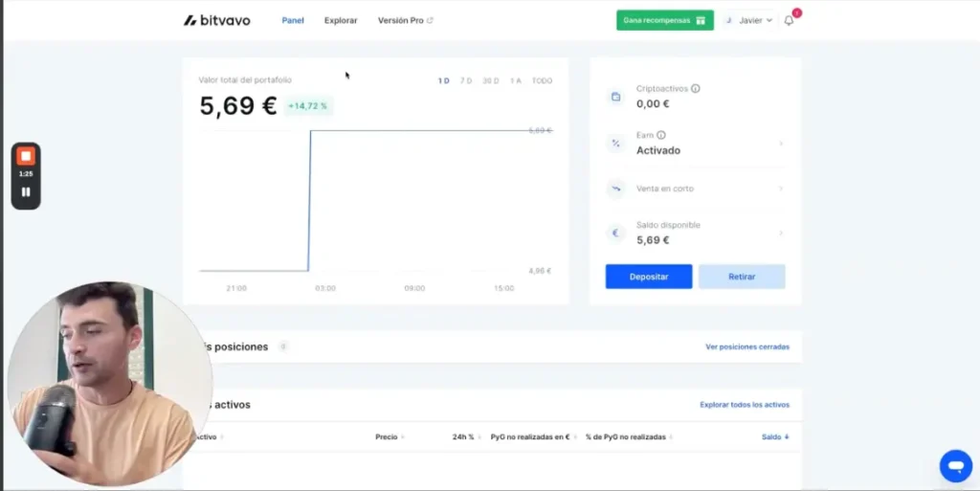
Task: Click the Venta en corto icon
Action: click(615, 188)
